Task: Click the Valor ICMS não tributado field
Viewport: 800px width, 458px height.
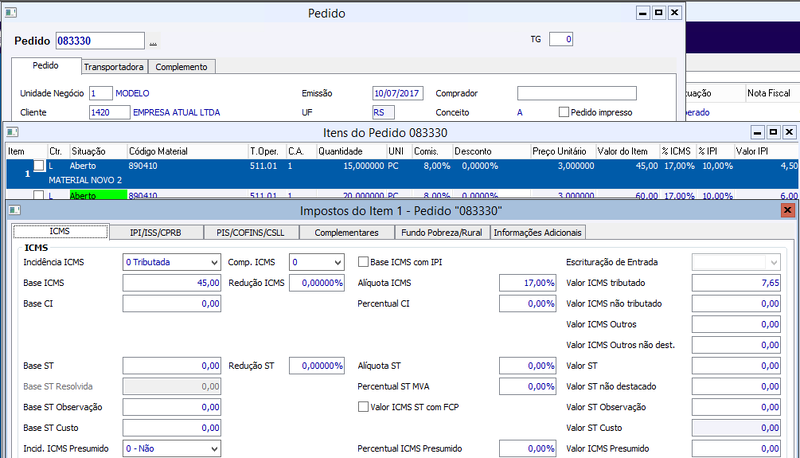Action: click(x=736, y=303)
